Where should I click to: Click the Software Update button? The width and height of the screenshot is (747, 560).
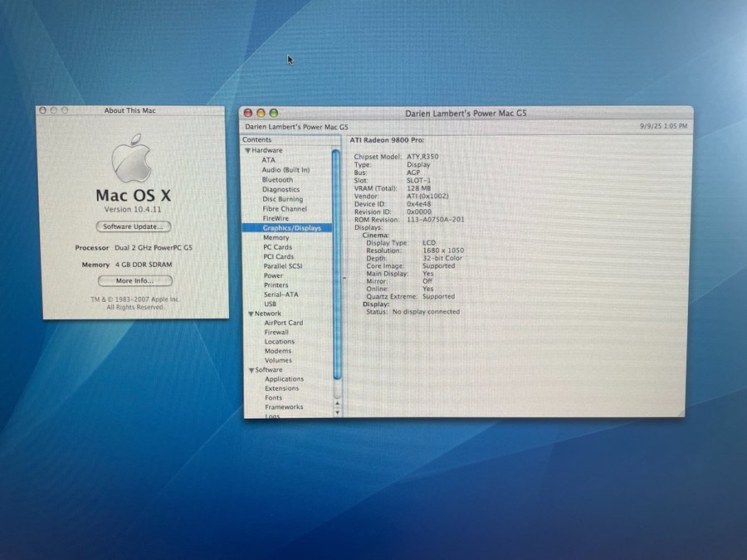(x=134, y=226)
